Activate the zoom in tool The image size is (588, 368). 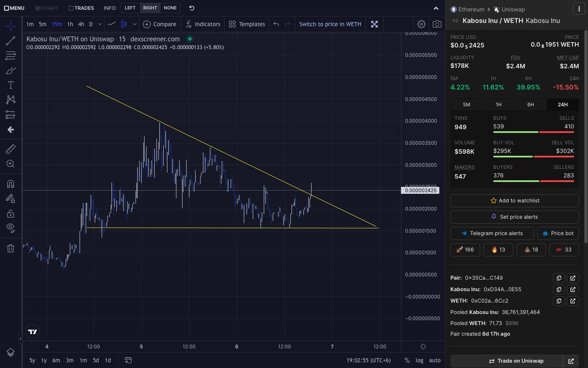pos(10,164)
